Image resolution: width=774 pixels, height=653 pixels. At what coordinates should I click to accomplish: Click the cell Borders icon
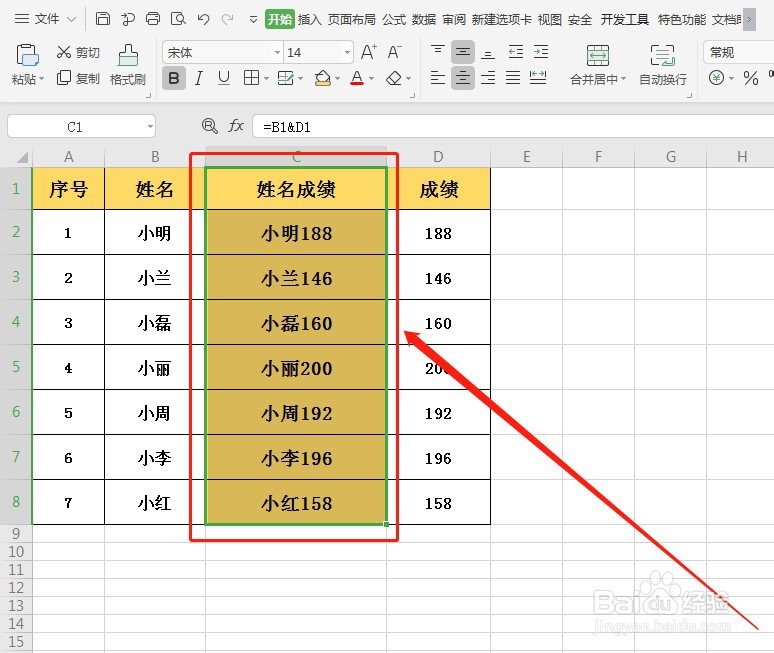tap(252, 78)
